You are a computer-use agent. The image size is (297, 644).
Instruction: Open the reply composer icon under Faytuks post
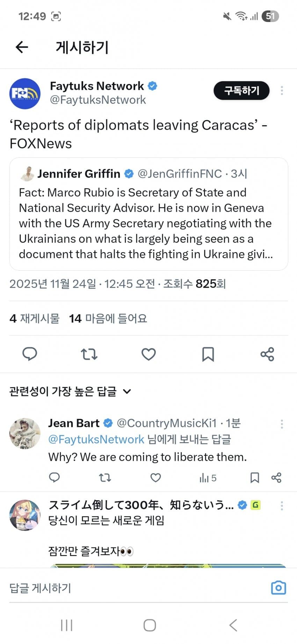pos(30,354)
